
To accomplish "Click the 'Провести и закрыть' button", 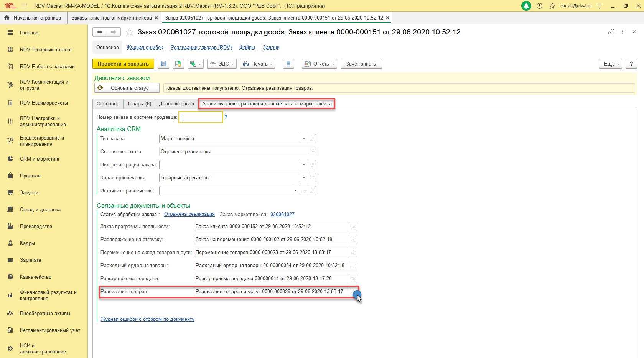I will click(123, 64).
